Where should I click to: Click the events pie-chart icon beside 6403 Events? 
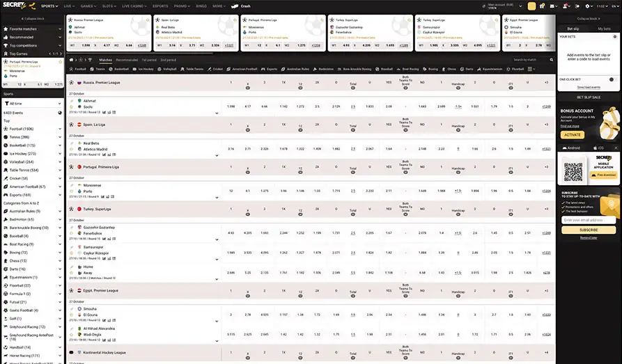[x=60, y=113]
